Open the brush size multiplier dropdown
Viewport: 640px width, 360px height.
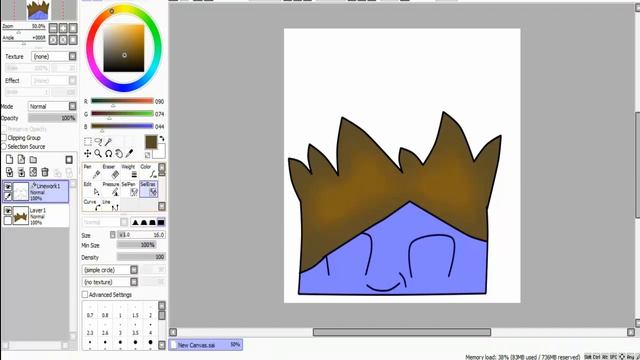point(113,235)
